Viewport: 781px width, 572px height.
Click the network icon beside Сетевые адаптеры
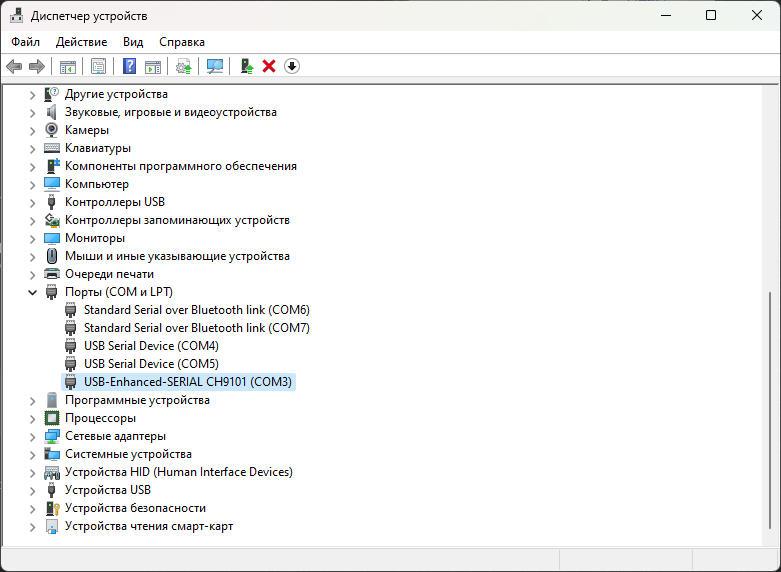[x=52, y=436]
